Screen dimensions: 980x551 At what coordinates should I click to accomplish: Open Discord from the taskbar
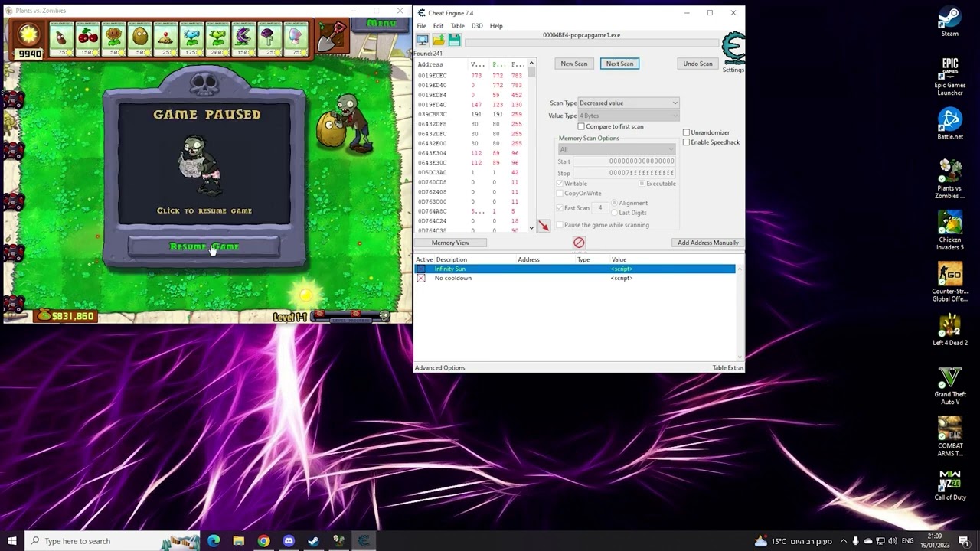(x=289, y=541)
